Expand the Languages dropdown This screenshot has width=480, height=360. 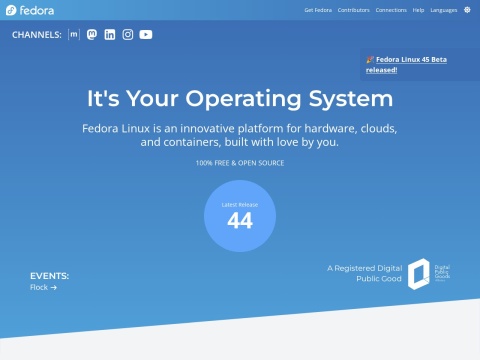444,10
